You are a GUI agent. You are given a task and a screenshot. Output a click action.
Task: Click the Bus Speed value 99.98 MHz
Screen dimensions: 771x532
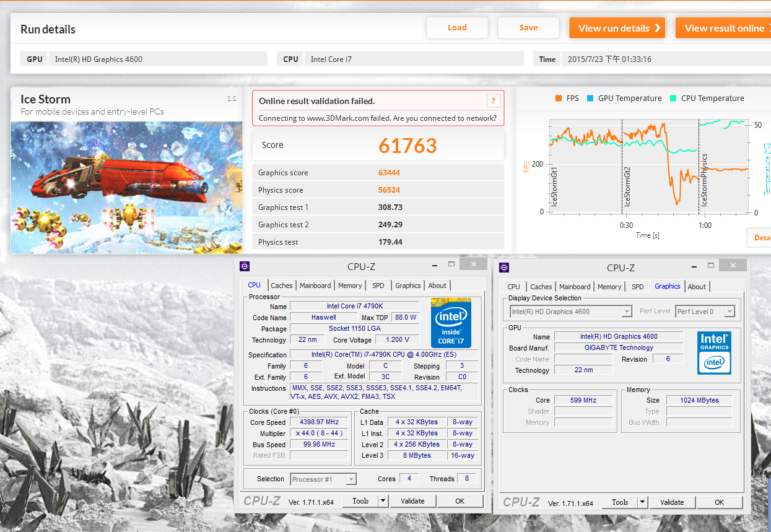pyautogui.click(x=320, y=445)
